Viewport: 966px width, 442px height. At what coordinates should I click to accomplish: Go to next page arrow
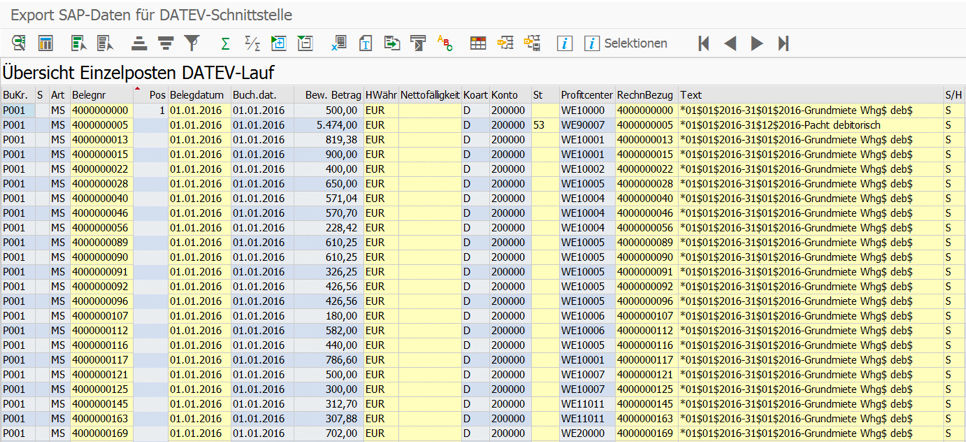[x=756, y=43]
